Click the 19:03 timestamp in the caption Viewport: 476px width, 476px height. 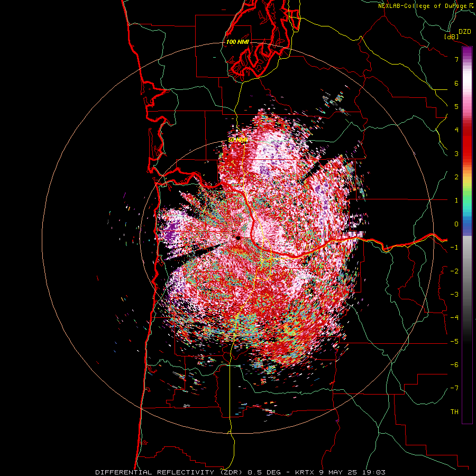tap(374, 472)
